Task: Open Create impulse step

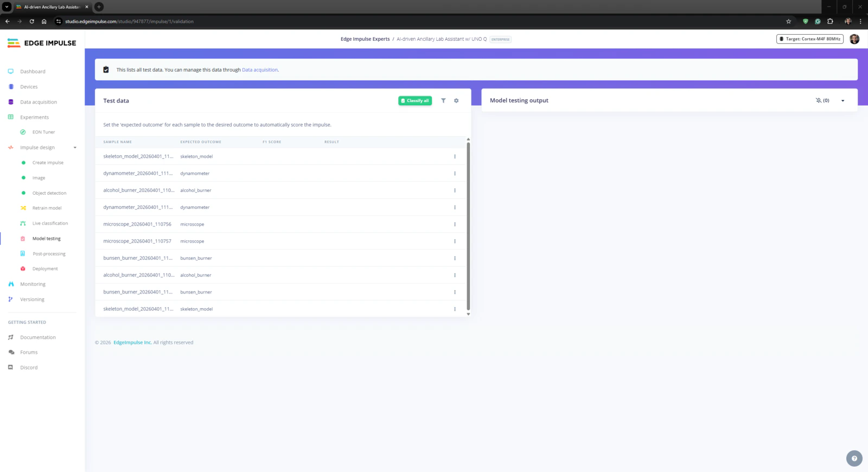Action: tap(48, 163)
